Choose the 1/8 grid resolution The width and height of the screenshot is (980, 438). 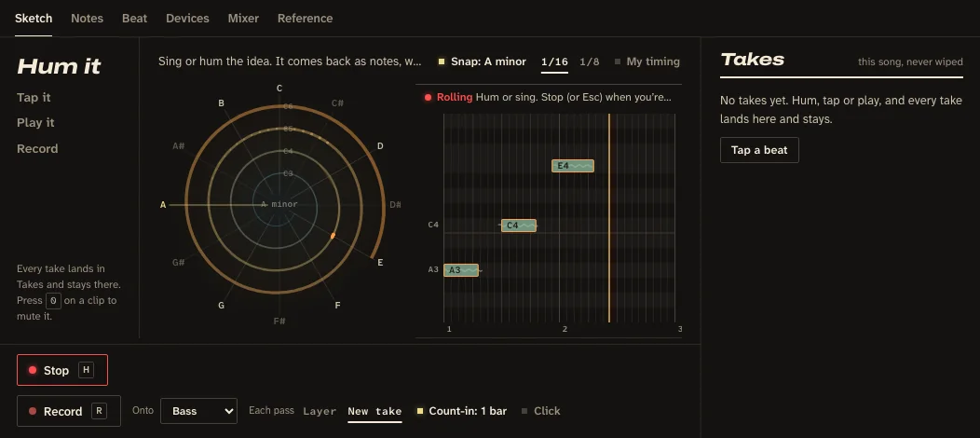point(590,62)
